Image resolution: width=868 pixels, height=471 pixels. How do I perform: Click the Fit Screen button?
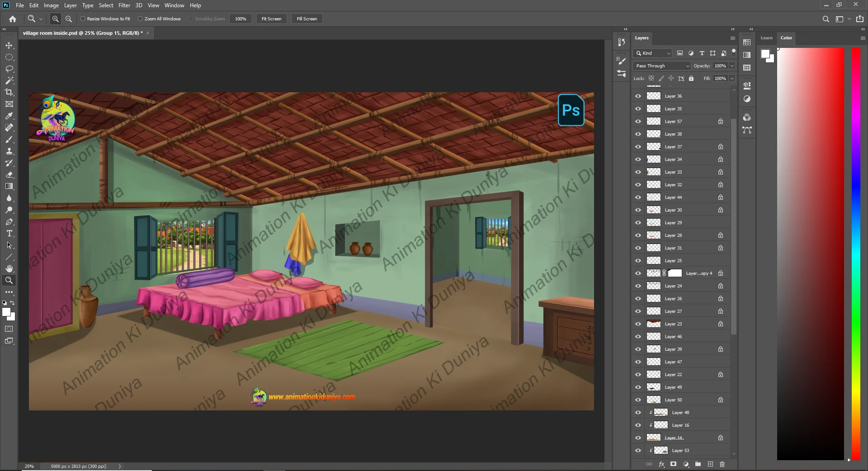(x=271, y=19)
